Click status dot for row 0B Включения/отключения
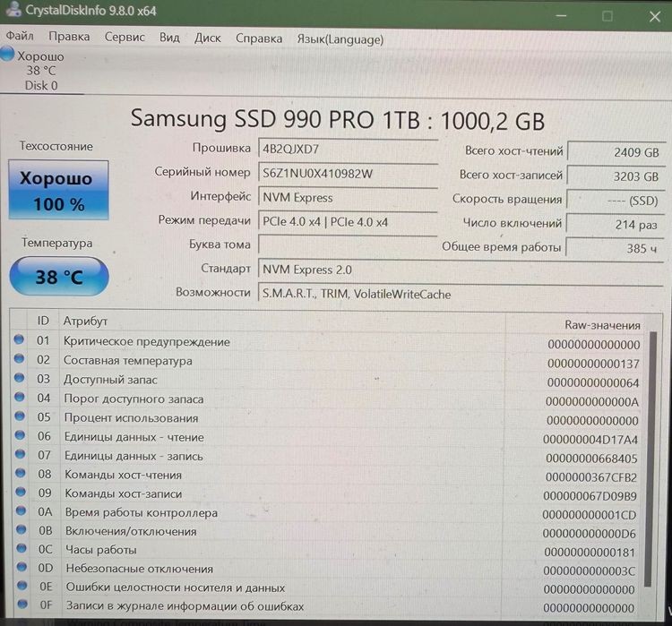 click(x=21, y=529)
